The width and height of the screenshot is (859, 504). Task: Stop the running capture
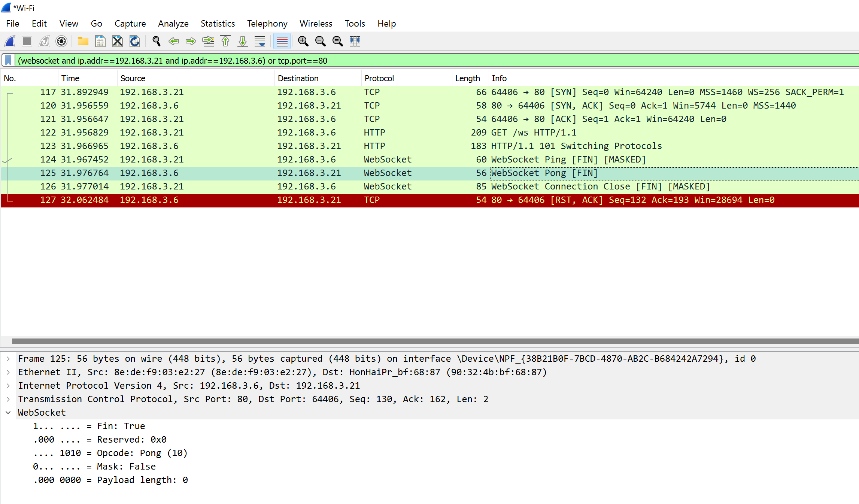coord(27,41)
